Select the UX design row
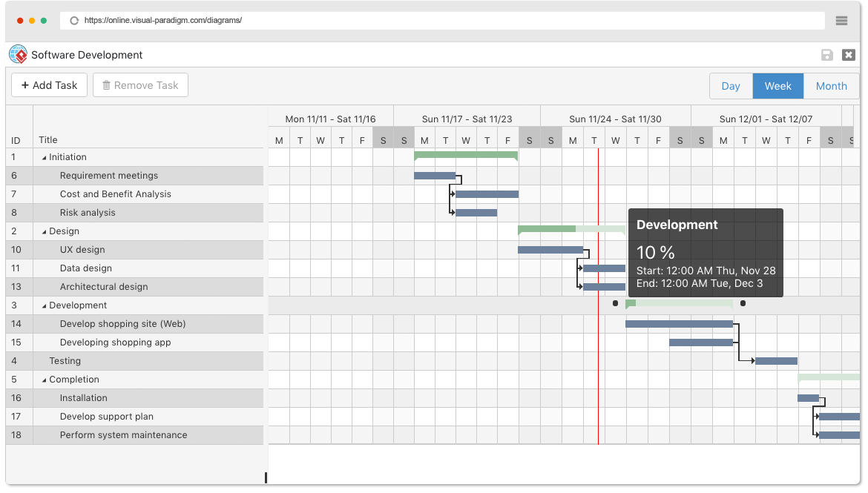Viewport: 868px width, 493px height. click(134, 250)
